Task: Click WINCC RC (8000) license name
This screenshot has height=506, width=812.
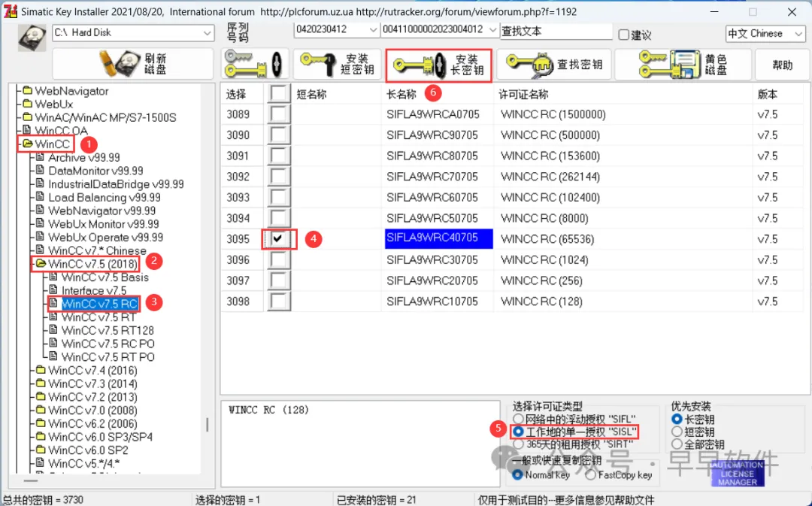Action: [544, 219]
